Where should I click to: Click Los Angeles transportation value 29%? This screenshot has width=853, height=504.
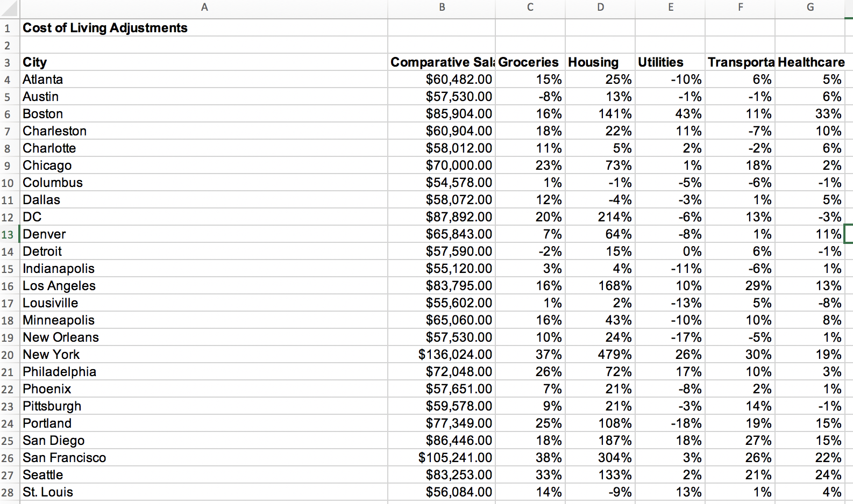[x=740, y=286]
